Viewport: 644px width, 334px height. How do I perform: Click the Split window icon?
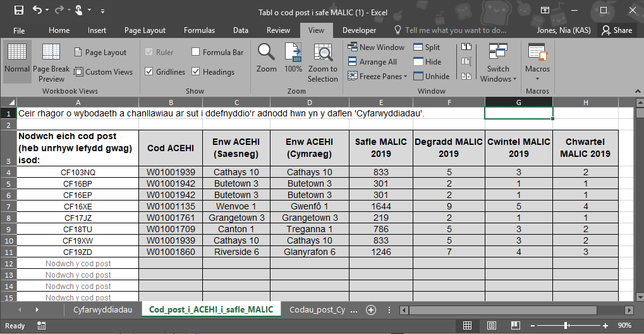click(427, 47)
